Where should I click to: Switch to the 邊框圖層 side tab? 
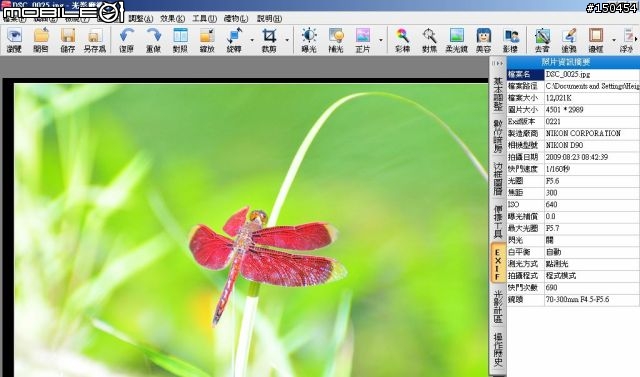pos(498,179)
